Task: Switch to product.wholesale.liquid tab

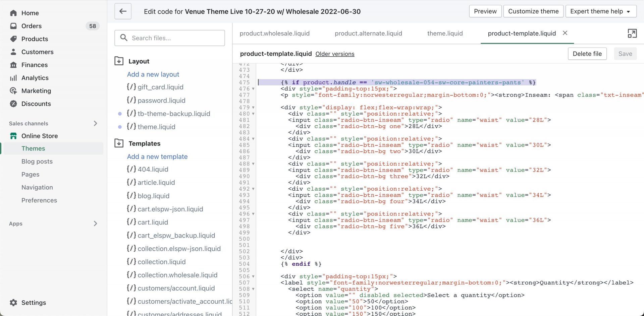Action: (274, 33)
